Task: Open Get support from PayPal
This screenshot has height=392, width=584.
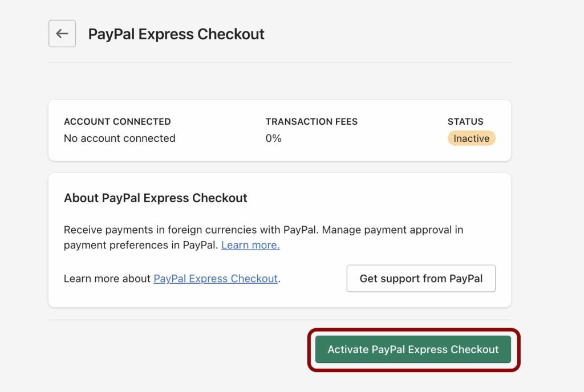Action: [421, 278]
